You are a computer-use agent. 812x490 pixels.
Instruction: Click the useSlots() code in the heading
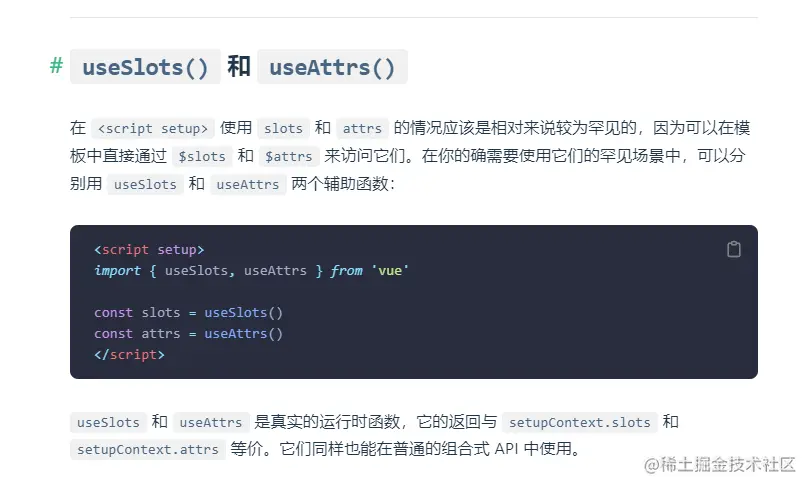(x=146, y=68)
